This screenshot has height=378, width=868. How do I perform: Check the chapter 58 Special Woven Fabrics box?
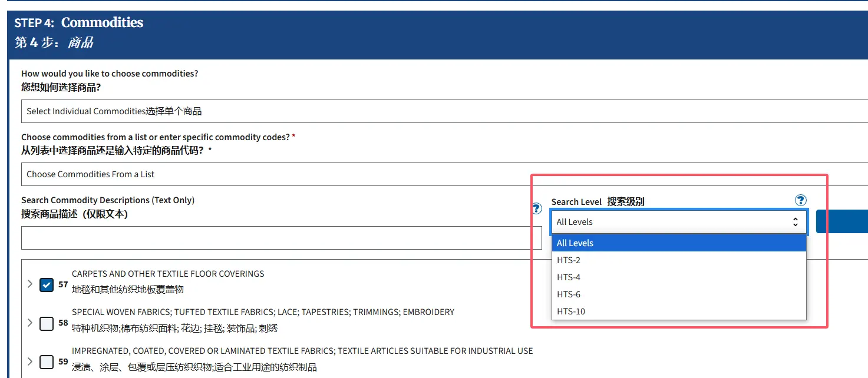point(47,323)
